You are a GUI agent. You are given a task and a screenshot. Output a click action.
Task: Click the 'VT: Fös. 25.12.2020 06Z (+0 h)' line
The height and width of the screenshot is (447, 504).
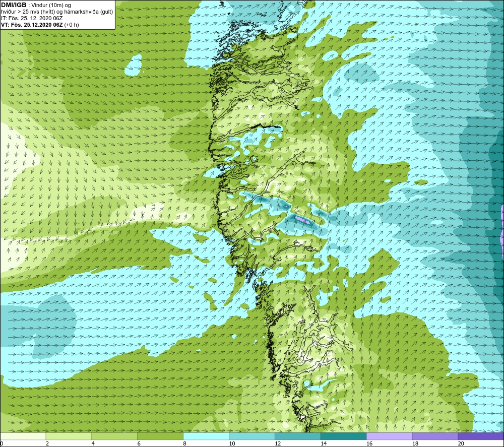pos(40,25)
